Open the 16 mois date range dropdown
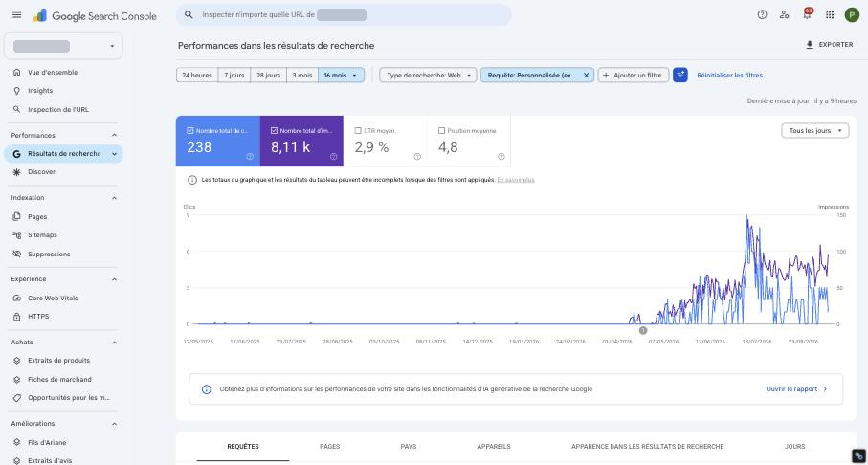Viewport: 868px width, 465px height. [x=341, y=76]
